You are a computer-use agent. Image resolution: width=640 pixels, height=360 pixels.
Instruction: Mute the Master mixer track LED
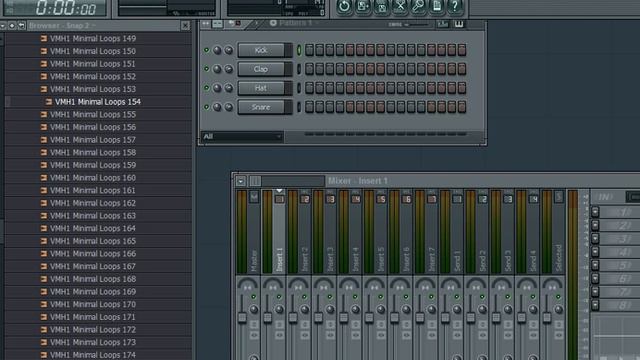[x=253, y=297]
